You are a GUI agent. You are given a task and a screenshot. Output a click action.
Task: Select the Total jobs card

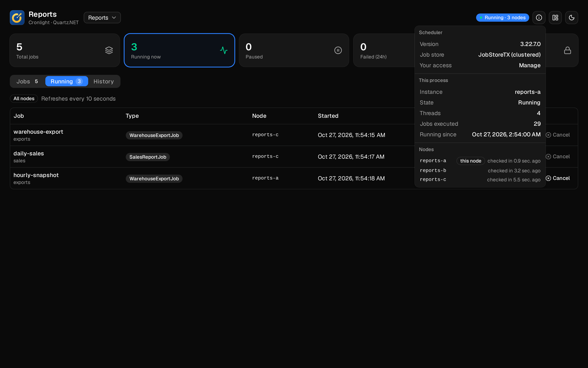[65, 50]
